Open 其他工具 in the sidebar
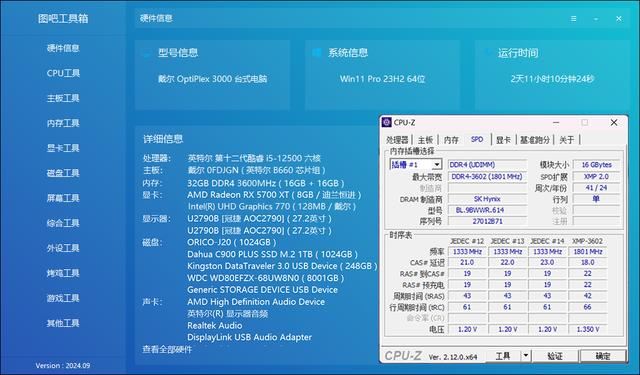Image resolution: width=640 pixels, height=375 pixels. 63,323
